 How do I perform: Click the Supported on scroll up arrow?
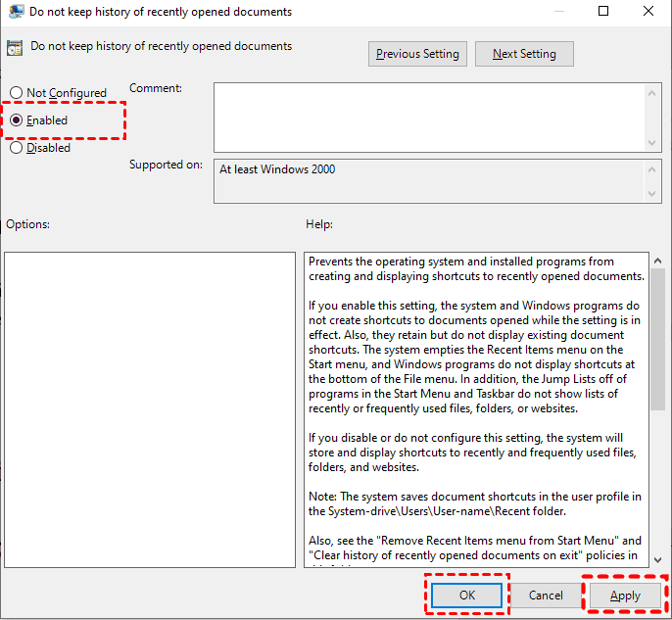[651, 169]
